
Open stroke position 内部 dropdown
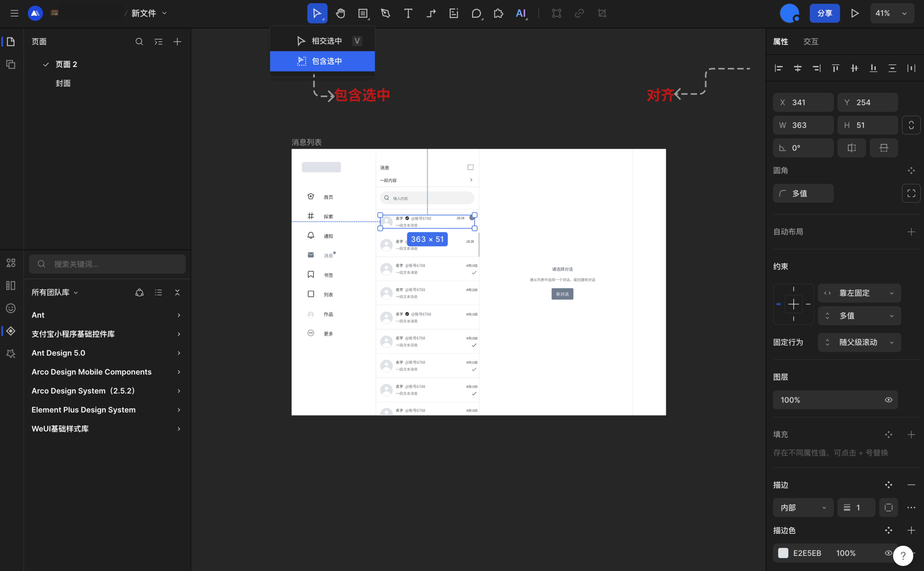pyautogui.click(x=803, y=508)
